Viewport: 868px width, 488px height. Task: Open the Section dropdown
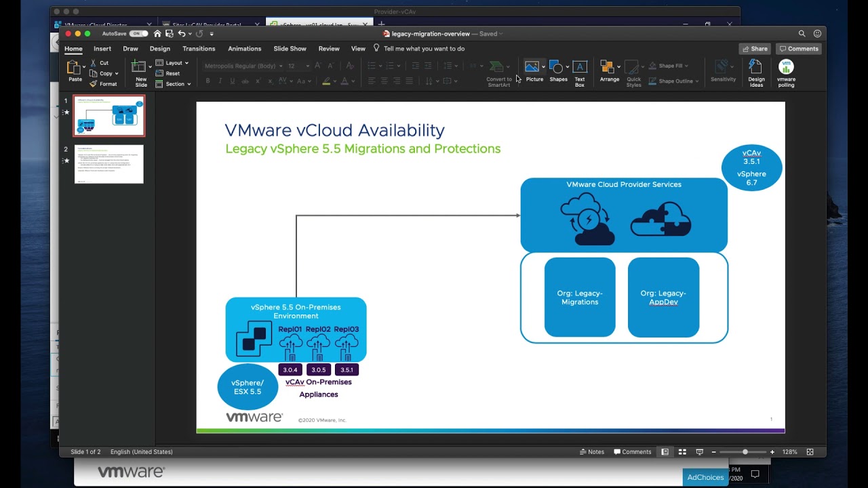click(x=189, y=84)
